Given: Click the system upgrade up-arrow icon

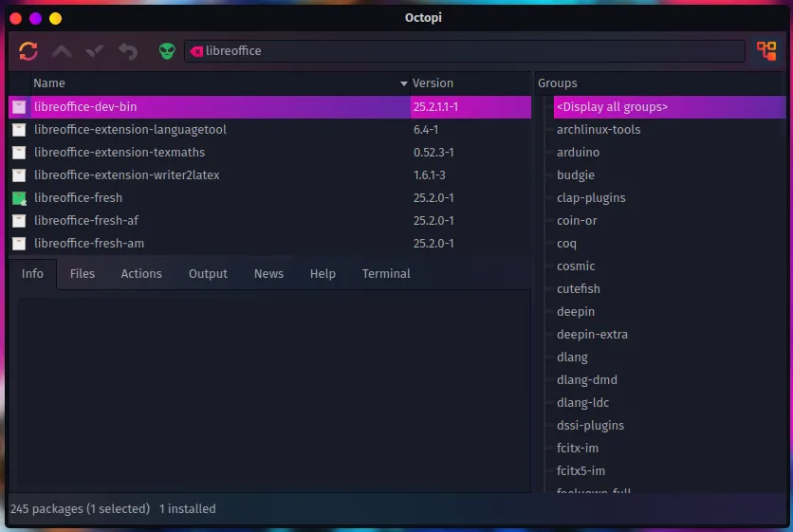Looking at the screenshot, I should [x=62, y=51].
